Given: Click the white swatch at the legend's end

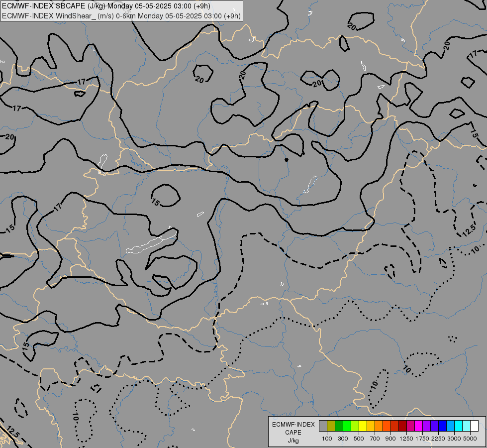Looking at the screenshot, I should pos(475,426).
